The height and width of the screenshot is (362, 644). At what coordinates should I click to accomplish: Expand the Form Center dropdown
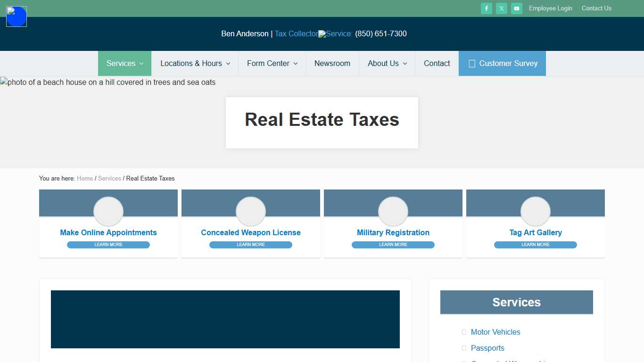272,63
